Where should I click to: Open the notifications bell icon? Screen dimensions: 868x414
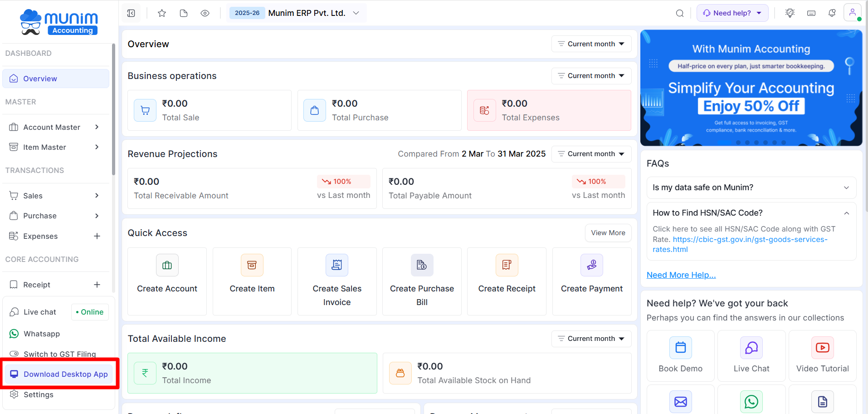pos(832,13)
